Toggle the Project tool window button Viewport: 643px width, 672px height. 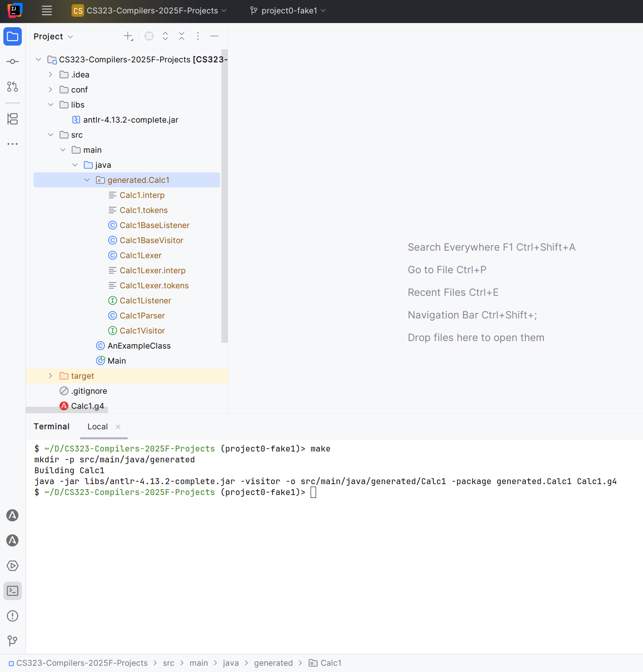click(13, 36)
